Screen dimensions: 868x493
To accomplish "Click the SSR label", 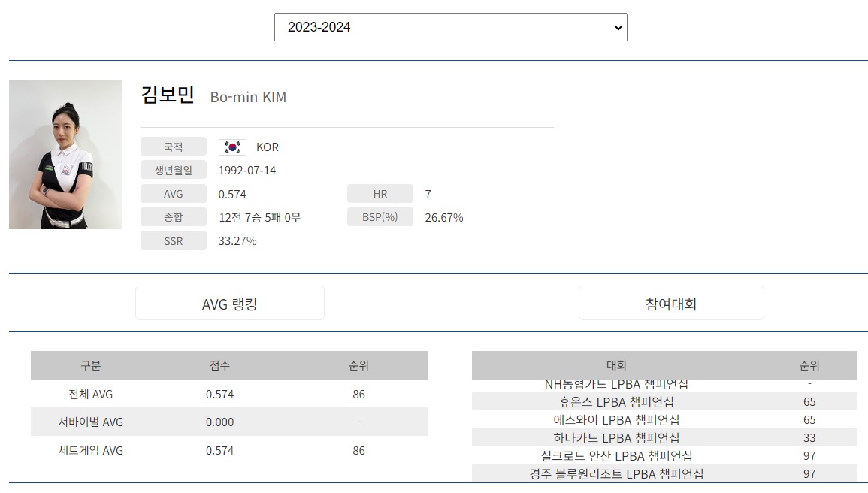I will [174, 240].
